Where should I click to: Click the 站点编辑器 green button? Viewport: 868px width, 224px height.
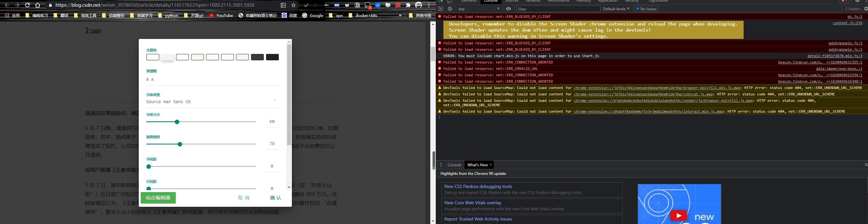[x=158, y=198]
